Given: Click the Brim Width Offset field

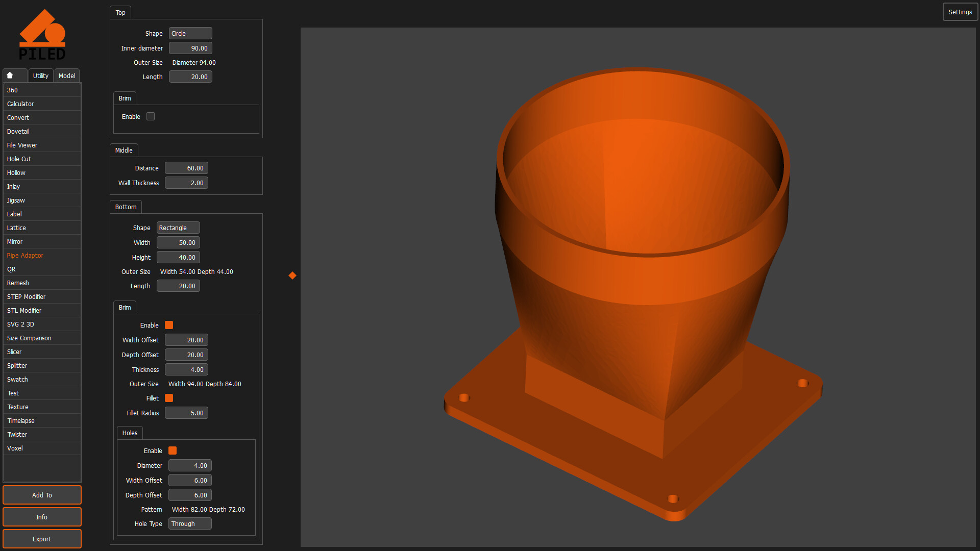Looking at the screenshot, I should click(186, 340).
